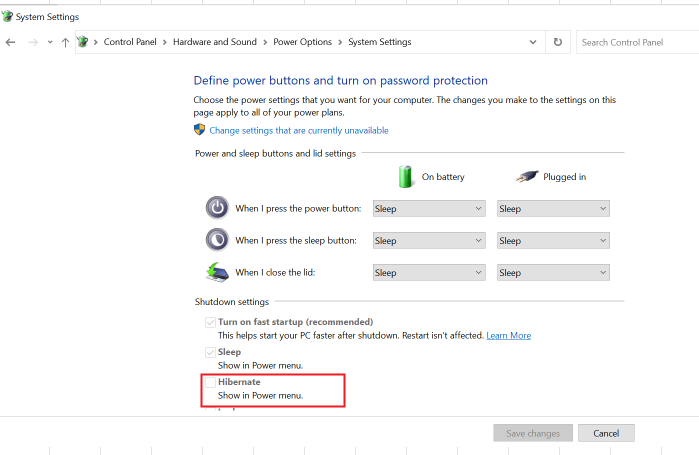
Task: Open sleep button On battery dropdown
Action: pyautogui.click(x=429, y=241)
